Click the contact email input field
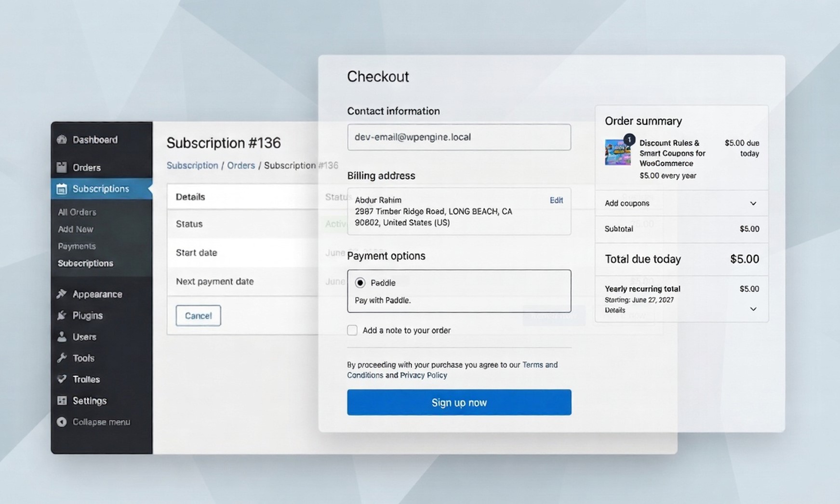Viewport: 840px width, 504px height. pos(459,137)
